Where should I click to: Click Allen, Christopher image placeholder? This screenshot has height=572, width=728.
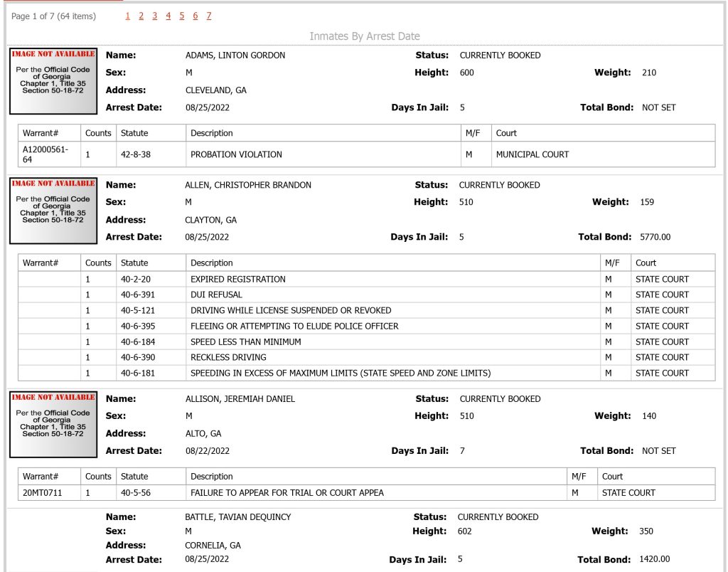coord(53,211)
